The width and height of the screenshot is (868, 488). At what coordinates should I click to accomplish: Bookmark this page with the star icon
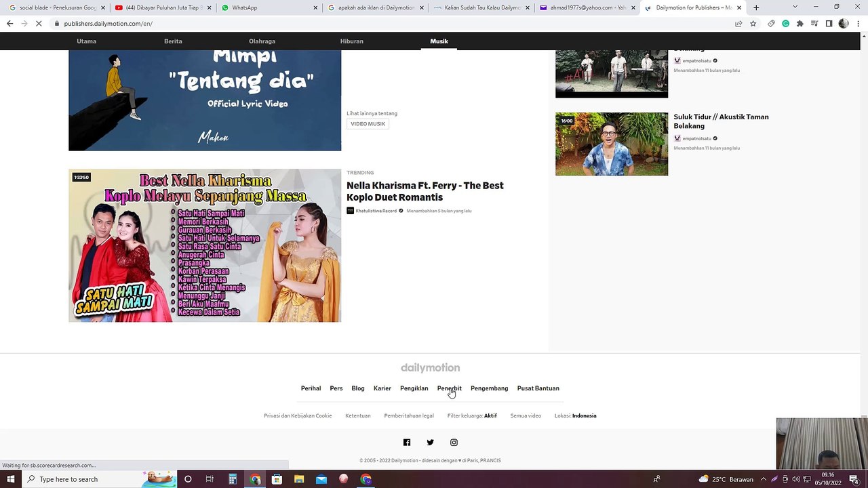(x=753, y=23)
